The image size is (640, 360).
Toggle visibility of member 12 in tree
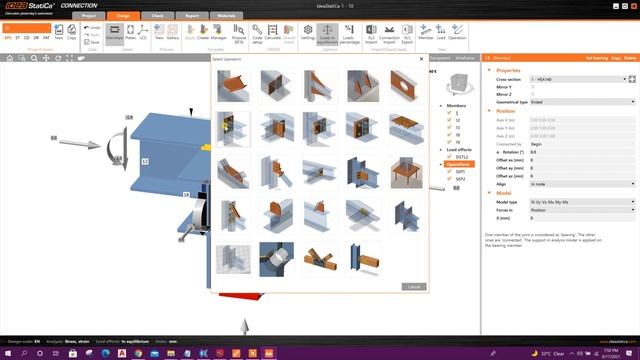coord(449,120)
